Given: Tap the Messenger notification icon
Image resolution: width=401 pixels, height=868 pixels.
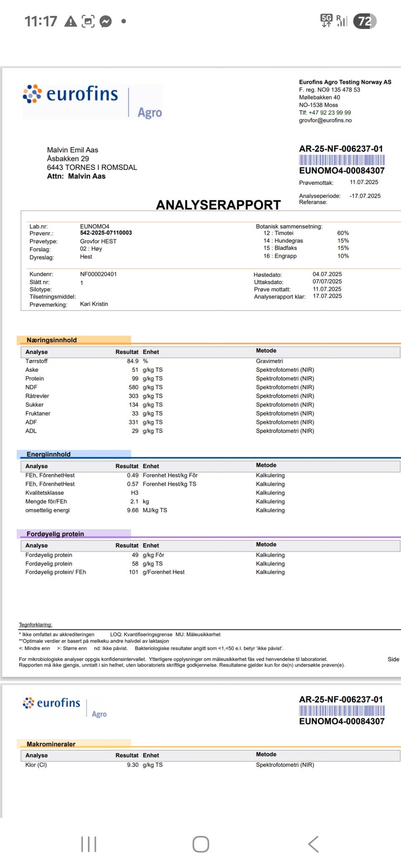Looking at the screenshot, I should (x=106, y=21).
